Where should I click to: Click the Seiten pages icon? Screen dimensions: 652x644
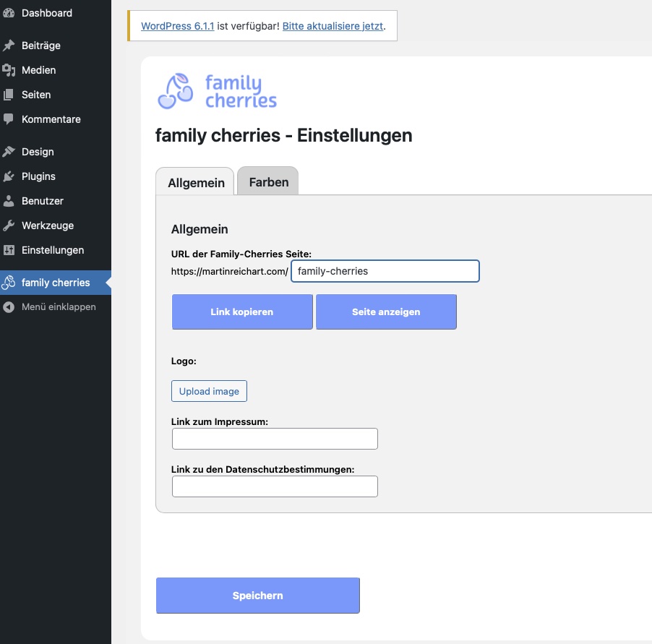point(9,95)
